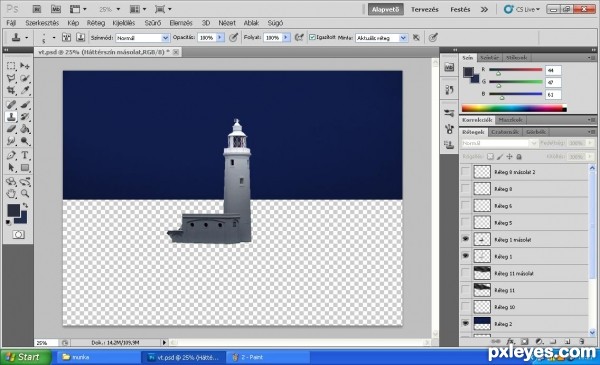Show the Réteg 10 layer
600x365 pixels.
coord(465,306)
